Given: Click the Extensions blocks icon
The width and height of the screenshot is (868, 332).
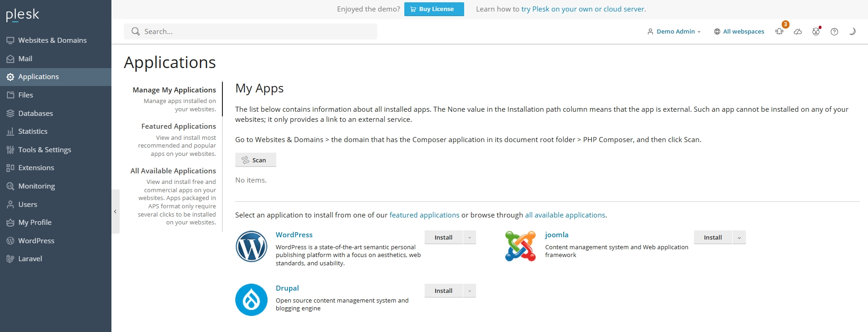Looking at the screenshot, I should tap(10, 168).
